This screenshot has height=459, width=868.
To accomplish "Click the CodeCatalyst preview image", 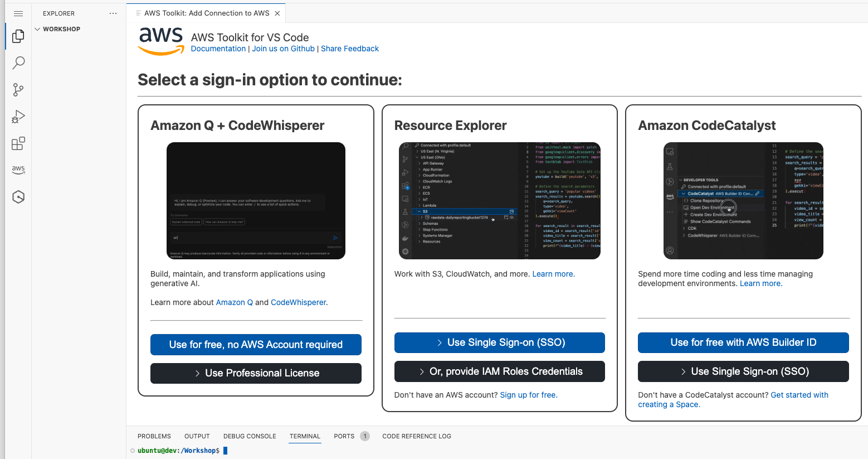I will pos(743,201).
